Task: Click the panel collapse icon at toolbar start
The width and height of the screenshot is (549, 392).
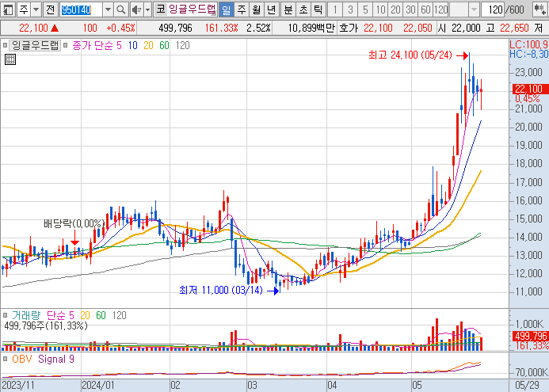Action: click(x=8, y=10)
